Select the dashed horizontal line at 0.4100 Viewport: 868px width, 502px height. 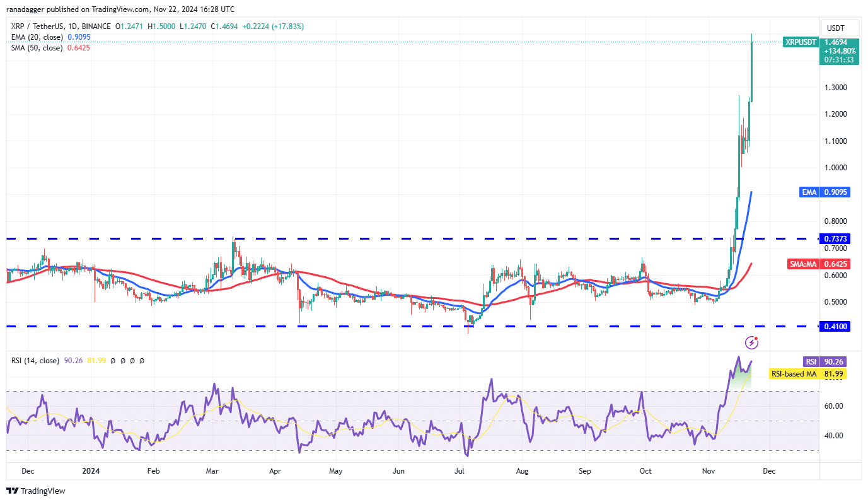pyautogui.click(x=412, y=326)
